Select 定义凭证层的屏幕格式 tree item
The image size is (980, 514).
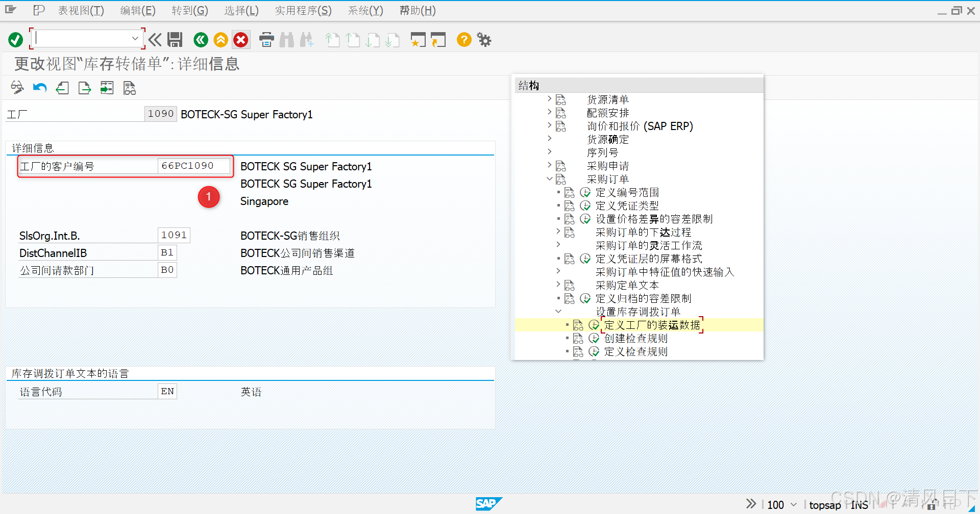[x=649, y=259]
